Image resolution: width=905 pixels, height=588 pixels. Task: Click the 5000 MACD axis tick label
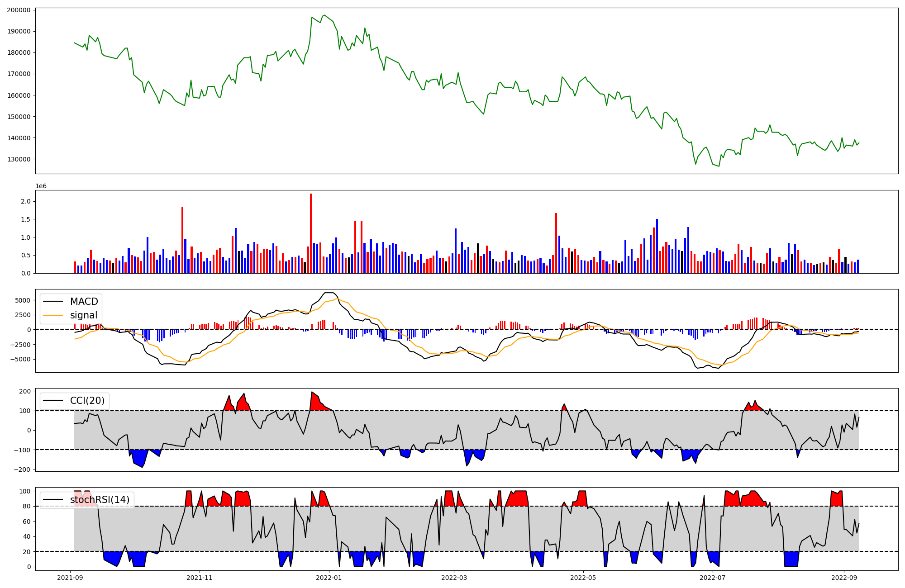tap(23, 300)
